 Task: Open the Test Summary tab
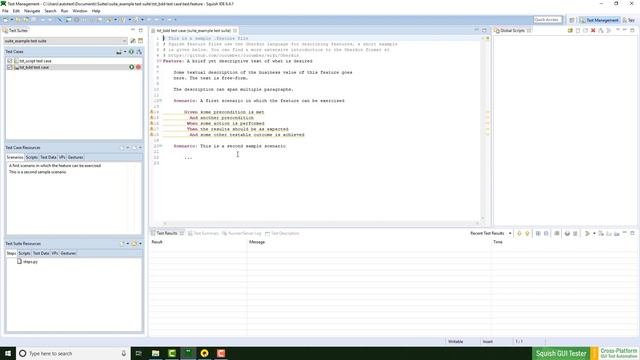point(203,233)
